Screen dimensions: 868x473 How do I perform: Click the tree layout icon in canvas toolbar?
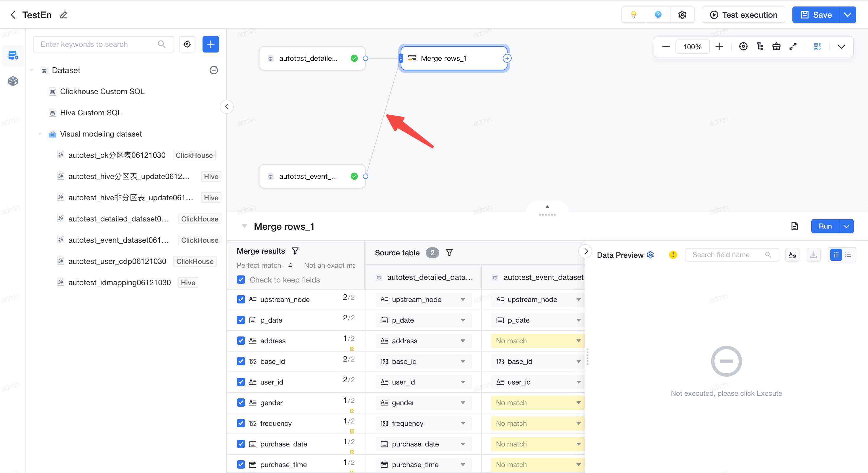760,47
